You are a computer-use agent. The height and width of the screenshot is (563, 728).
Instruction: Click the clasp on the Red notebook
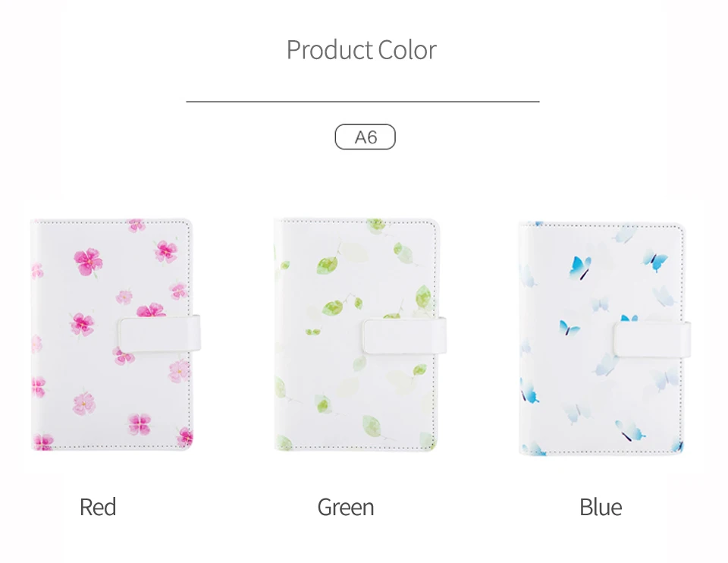click(159, 335)
